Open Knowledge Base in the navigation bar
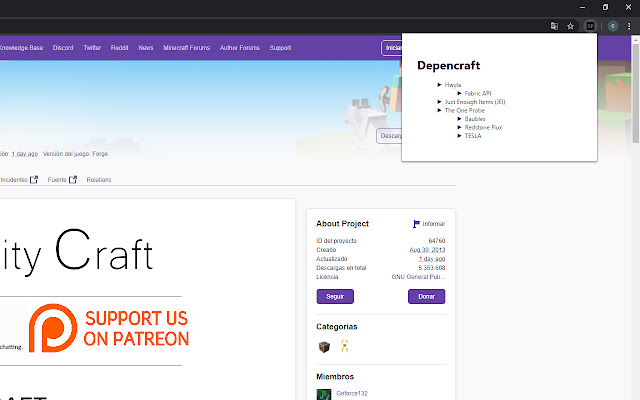 [21, 48]
